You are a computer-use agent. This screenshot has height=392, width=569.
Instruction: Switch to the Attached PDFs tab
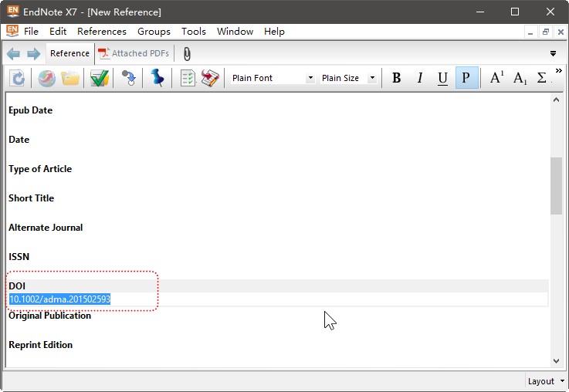pos(134,53)
